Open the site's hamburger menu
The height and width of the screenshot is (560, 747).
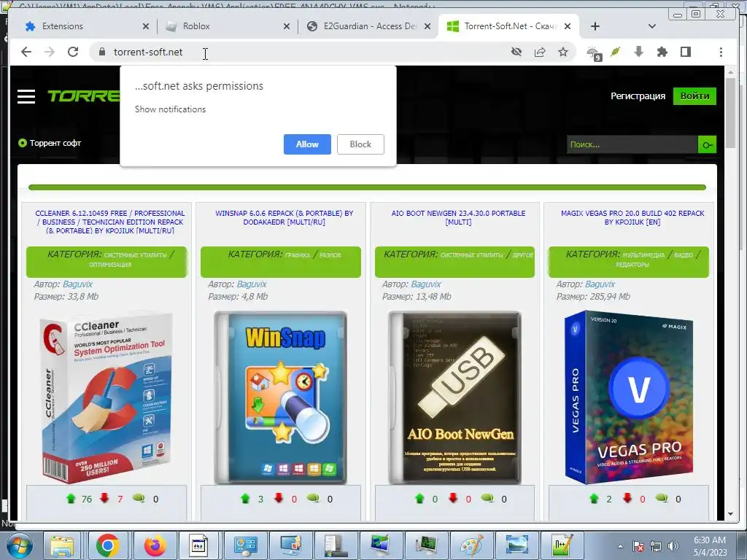click(x=26, y=96)
